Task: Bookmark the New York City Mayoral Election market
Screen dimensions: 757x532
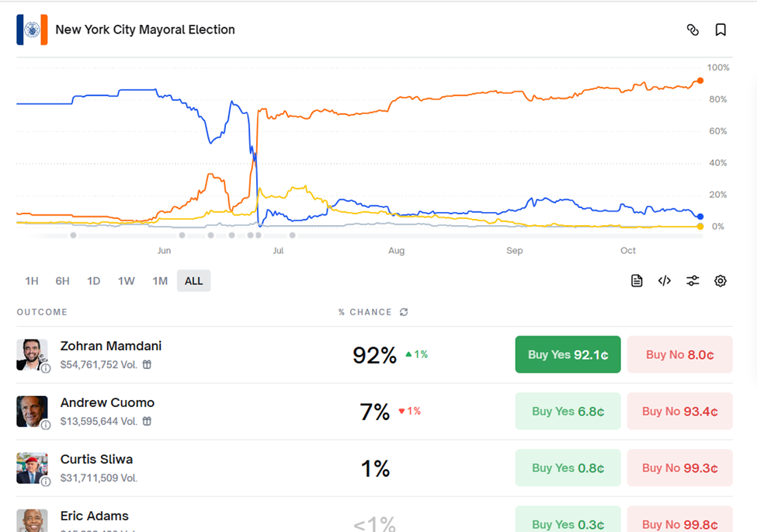Action: pos(721,30)
